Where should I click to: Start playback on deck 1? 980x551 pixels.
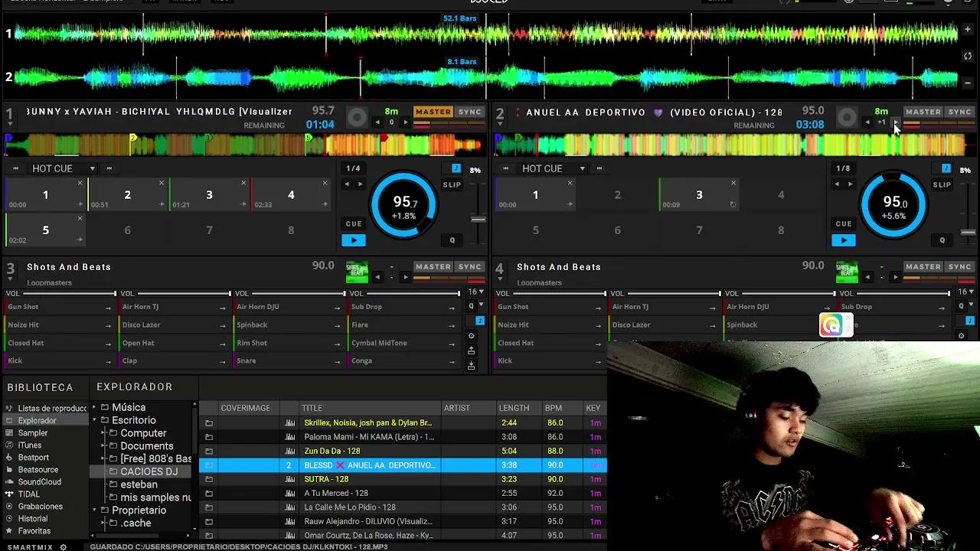(x=354, y=240)
